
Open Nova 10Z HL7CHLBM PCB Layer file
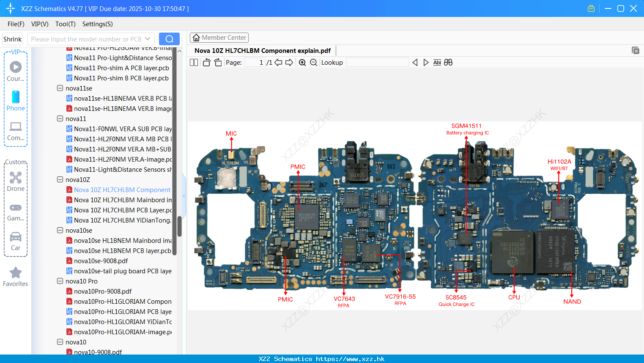pyautogui.click(x=119, y=210)
